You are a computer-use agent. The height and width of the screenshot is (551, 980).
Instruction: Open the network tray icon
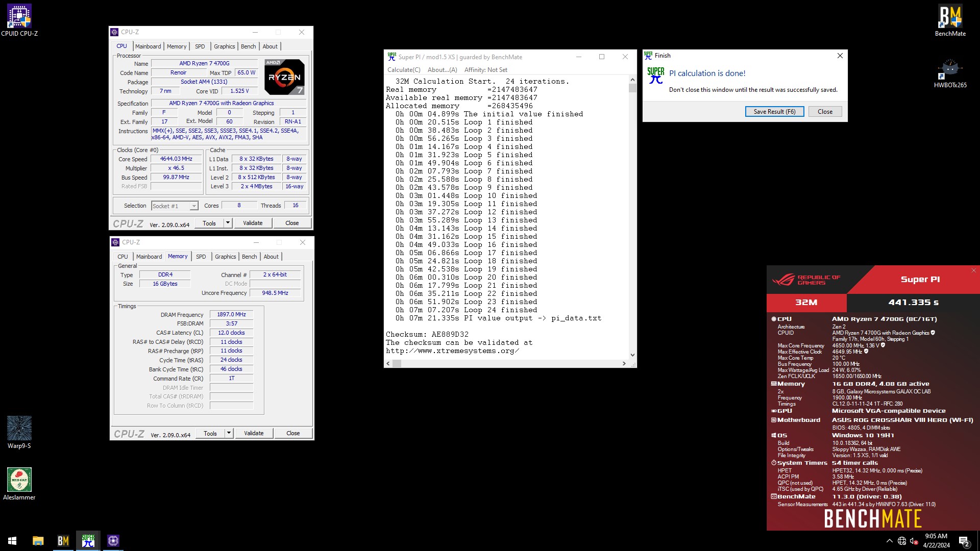[x=902, y=541]
